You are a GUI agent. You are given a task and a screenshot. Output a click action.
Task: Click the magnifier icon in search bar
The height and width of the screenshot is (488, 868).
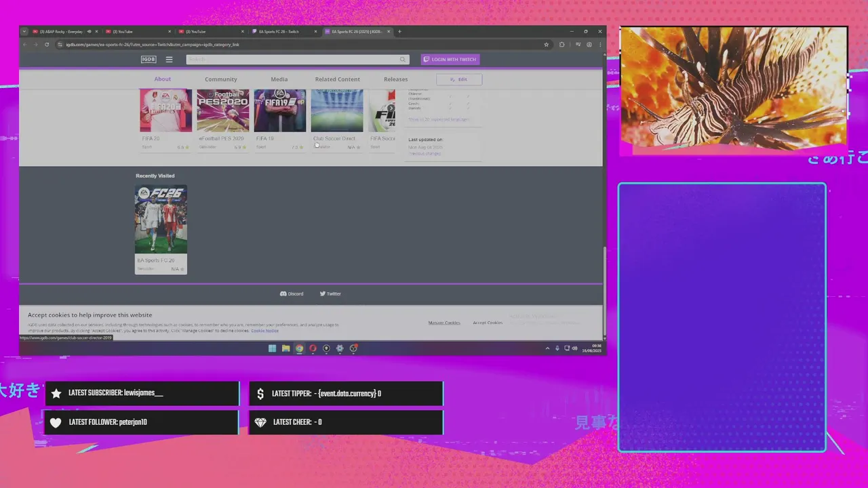point(403,60)
